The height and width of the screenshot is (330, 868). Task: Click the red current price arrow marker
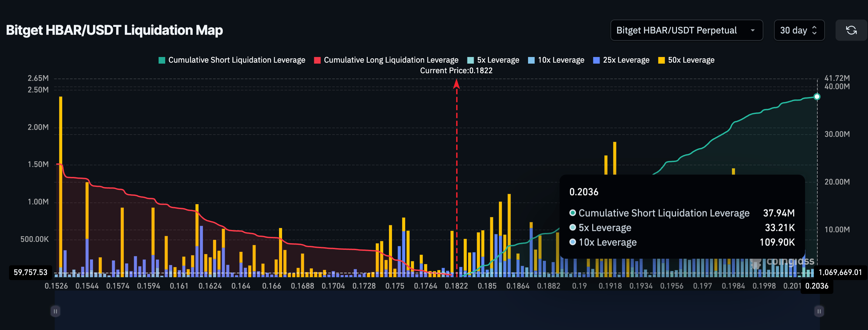457,84
